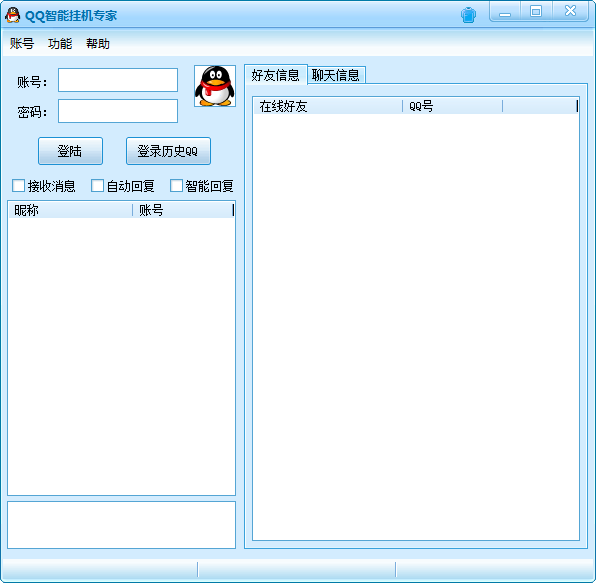Switch to the 聊天信息 tab
The width and height of the screenshot is (596, 583).
click(336, 75)
